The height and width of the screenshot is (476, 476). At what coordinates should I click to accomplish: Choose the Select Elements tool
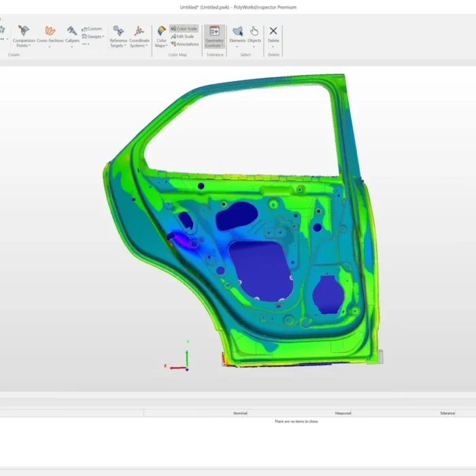coord(237,31)
